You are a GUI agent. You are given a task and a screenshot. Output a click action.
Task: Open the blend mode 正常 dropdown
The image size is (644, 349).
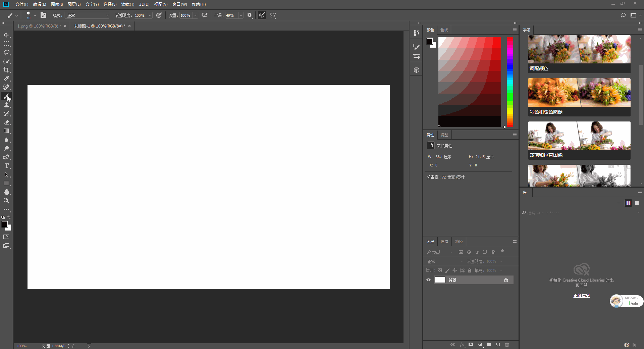coord(88,15)
